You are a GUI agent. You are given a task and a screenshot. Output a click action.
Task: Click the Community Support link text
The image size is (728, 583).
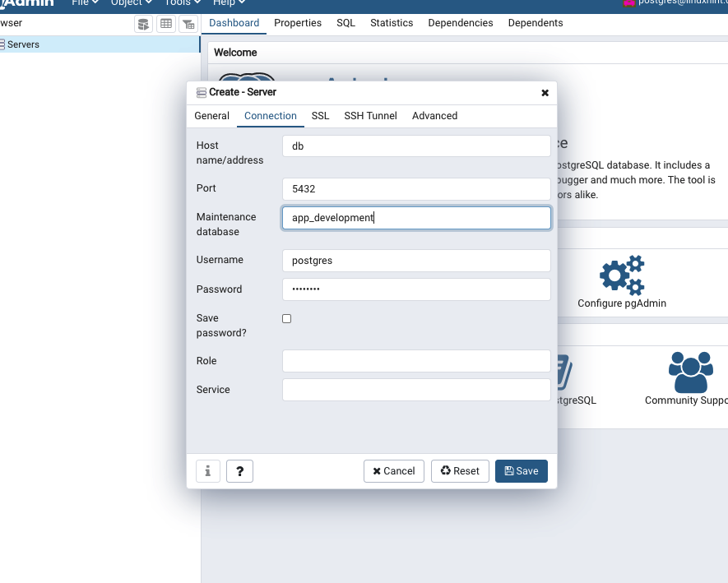(x=686, y=400)
